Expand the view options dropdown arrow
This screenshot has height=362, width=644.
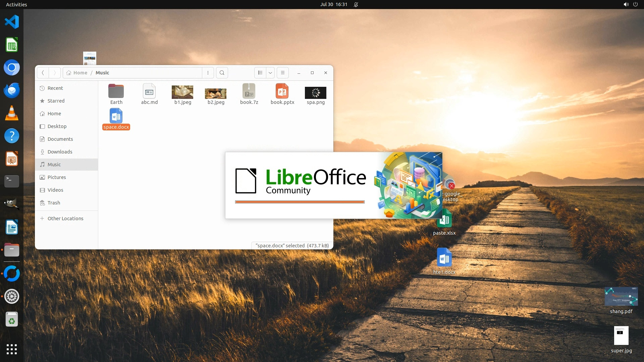[x=270, y=73]
